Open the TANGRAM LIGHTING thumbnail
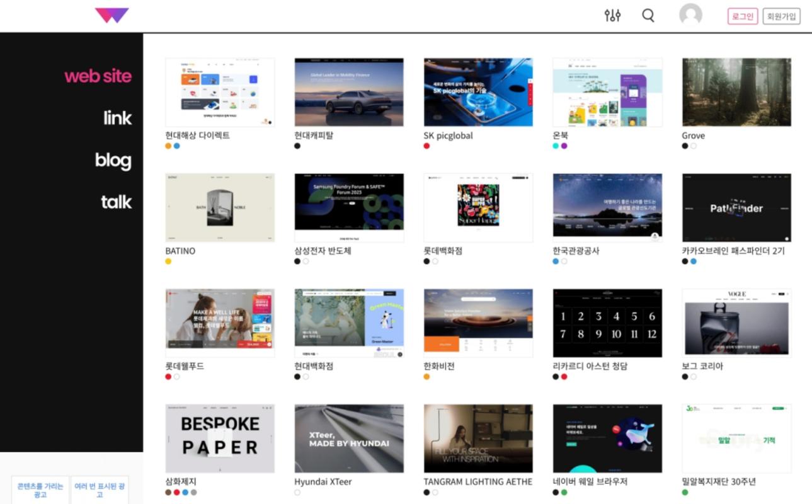Image resolution: width=812 pixels, height=504 pixels. click(478, 438)
